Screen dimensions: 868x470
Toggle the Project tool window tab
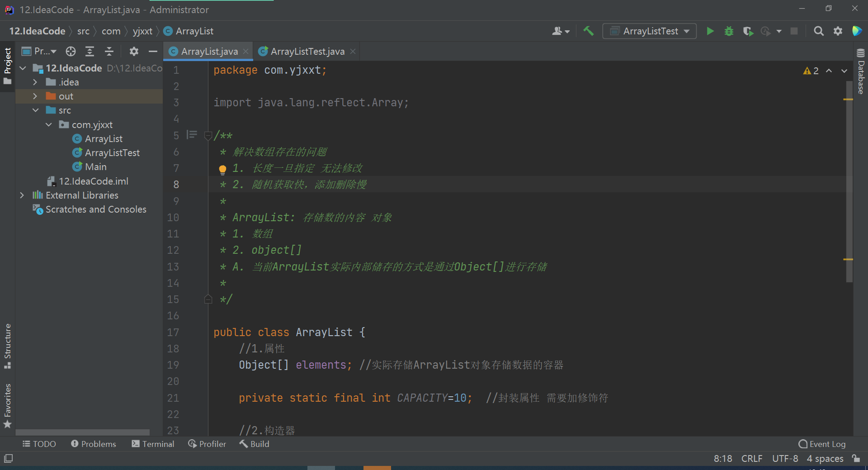7,66
